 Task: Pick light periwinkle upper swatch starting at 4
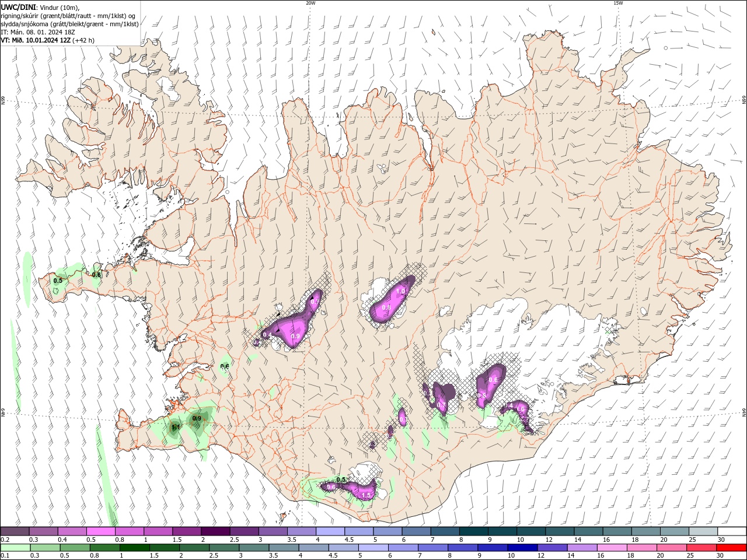coord(330,531)
